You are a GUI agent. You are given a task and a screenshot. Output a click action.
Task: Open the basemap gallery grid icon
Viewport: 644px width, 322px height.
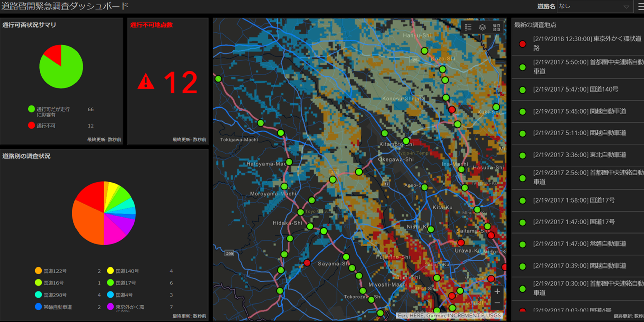click(496, 27)
